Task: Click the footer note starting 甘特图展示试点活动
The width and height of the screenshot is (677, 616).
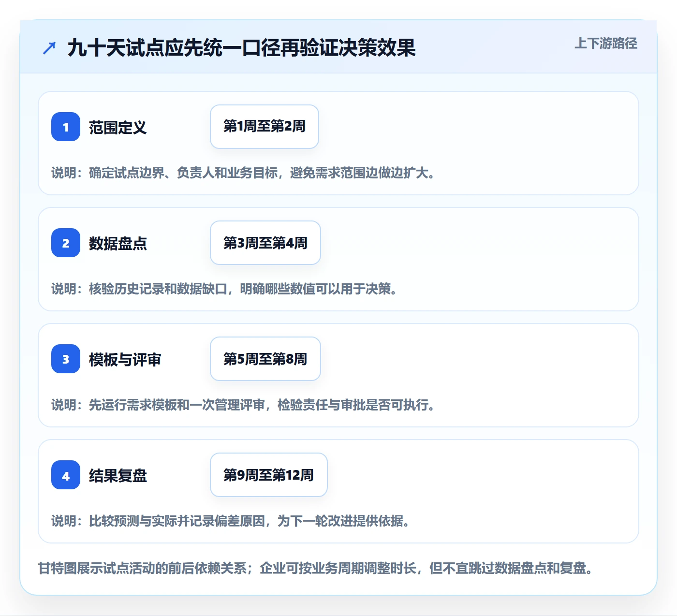Action: [x=316, y=568]
